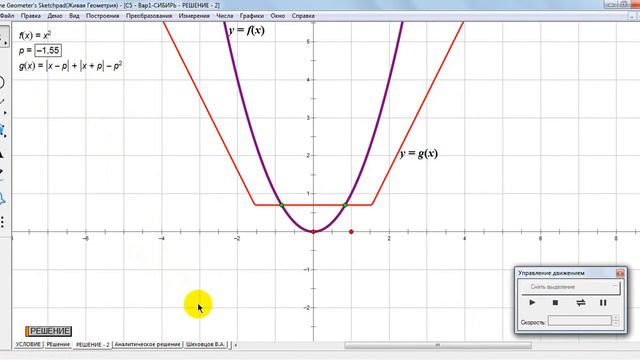Open the Измерения menu
640x360 pixels.
(194, 16)
